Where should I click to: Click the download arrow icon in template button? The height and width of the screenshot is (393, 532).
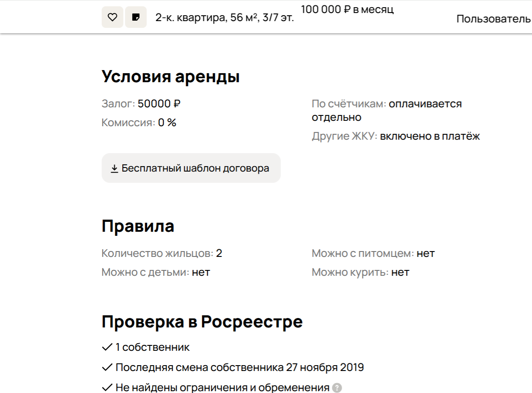(x=114, y=168)
